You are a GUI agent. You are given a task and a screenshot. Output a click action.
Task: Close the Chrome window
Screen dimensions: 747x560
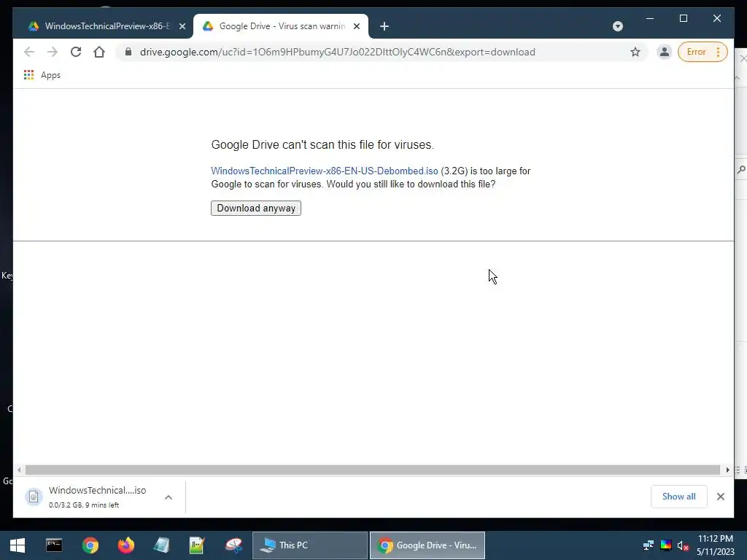click(717, 18)
